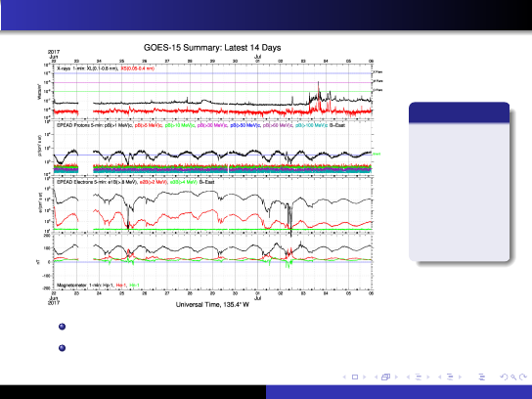This screenshot has width=532, height=399.
Task: Go to previous section arrow
Action: [x=439, y=377]
